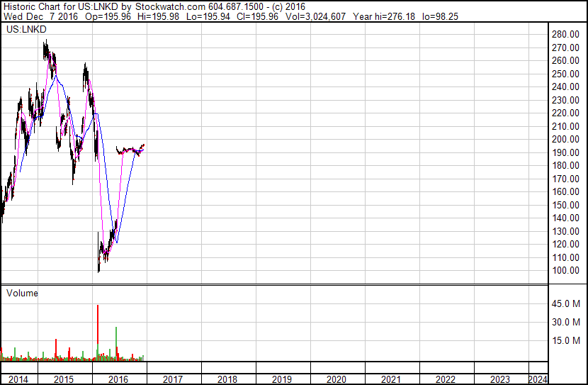Click the 250.00 price axis value
Screen dimensions: 588x385
[x=565, y=74]
